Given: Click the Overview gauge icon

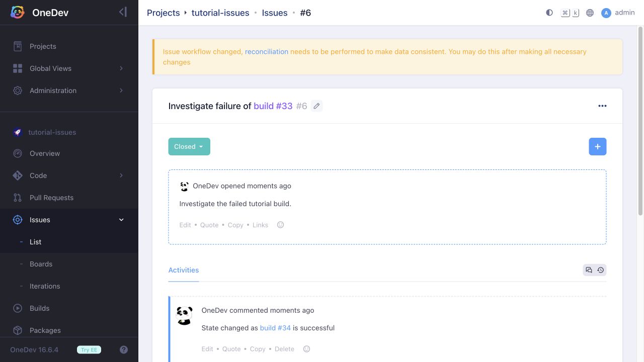Looking at the screenshot, I should pos(18,153).
